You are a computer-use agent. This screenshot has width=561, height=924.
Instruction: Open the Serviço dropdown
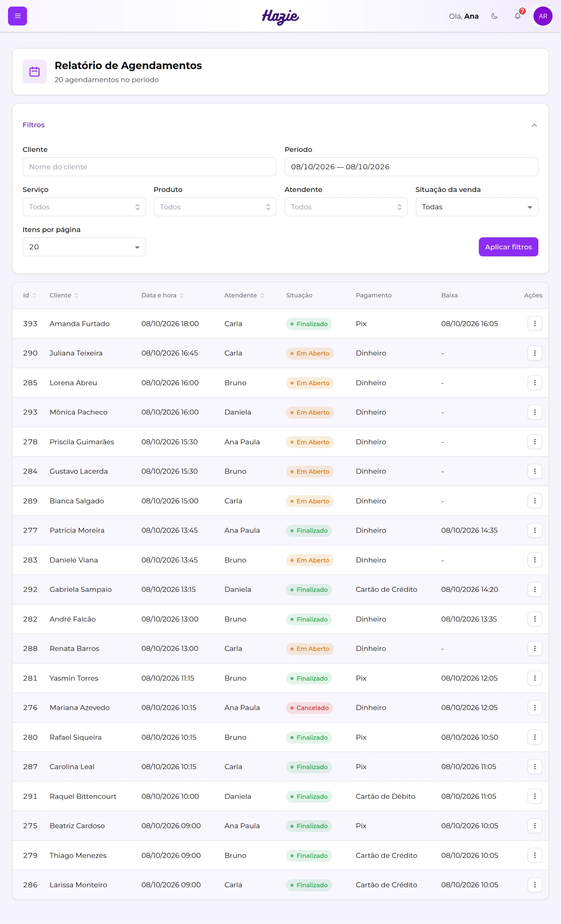pos(84,207)
